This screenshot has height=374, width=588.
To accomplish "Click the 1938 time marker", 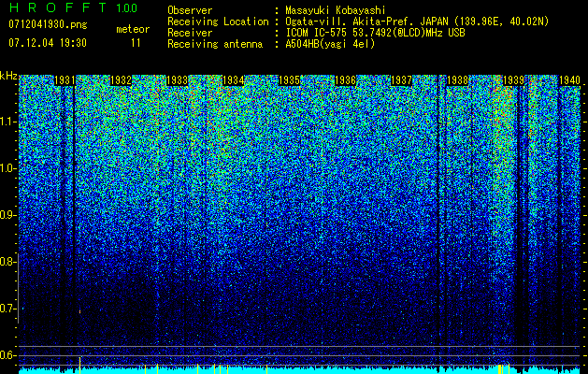I will point(457,80).
